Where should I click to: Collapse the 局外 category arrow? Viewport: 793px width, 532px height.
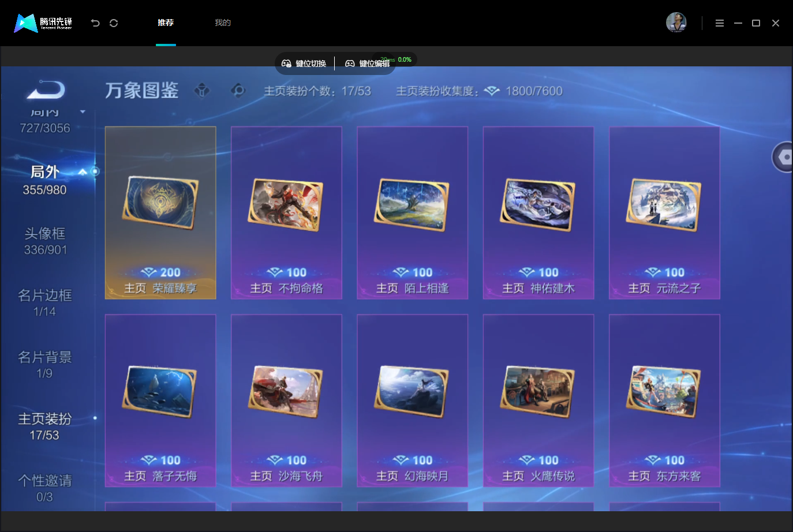click(x=83, y=172)
